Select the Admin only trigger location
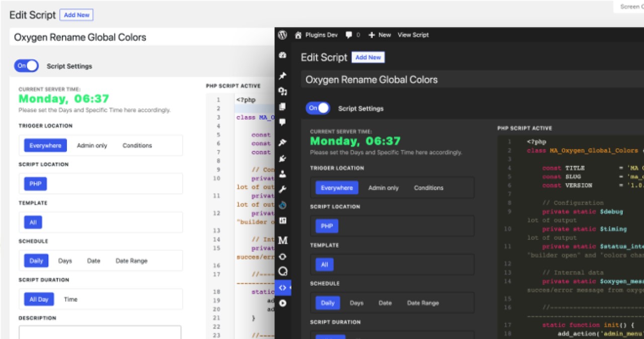Screen dimensions: 644x339 pyautogui.click(x=383, y=188)
